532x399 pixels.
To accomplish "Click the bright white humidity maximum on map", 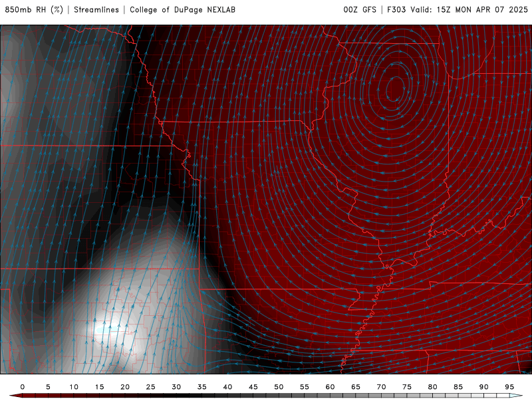I will pos(106,329).
